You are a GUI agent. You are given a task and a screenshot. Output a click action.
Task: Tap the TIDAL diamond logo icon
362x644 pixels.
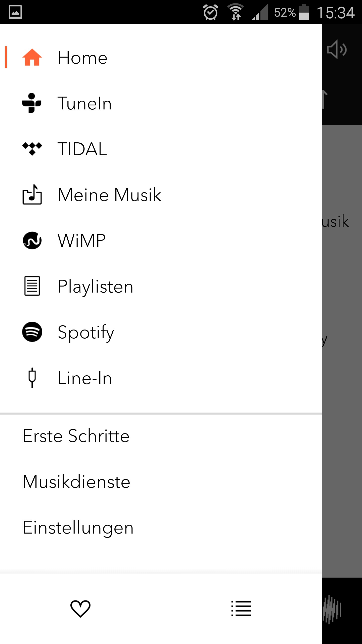(x=32, y=149)
